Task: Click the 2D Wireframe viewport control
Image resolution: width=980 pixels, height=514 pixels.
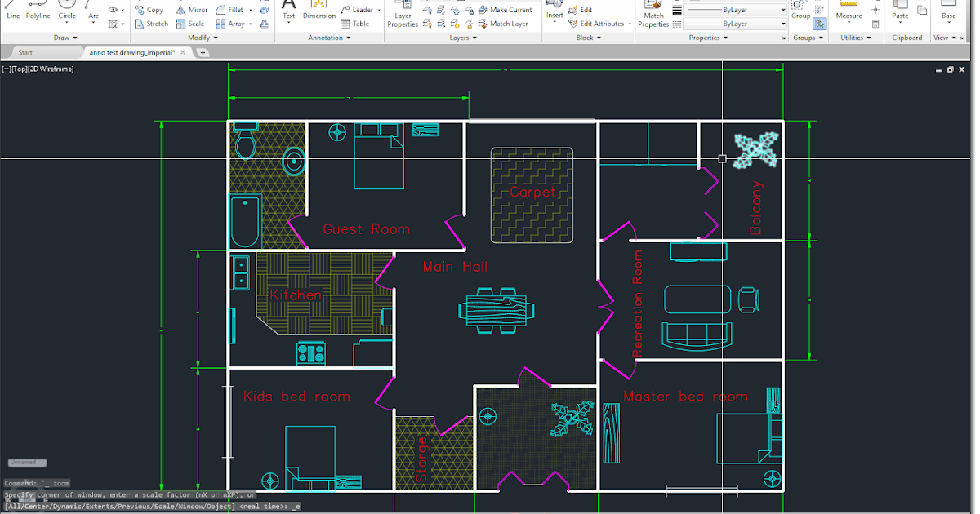Action: 51,69
